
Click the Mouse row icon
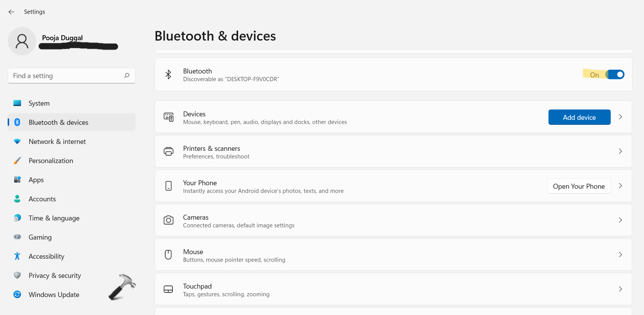(x=168, y=255)
